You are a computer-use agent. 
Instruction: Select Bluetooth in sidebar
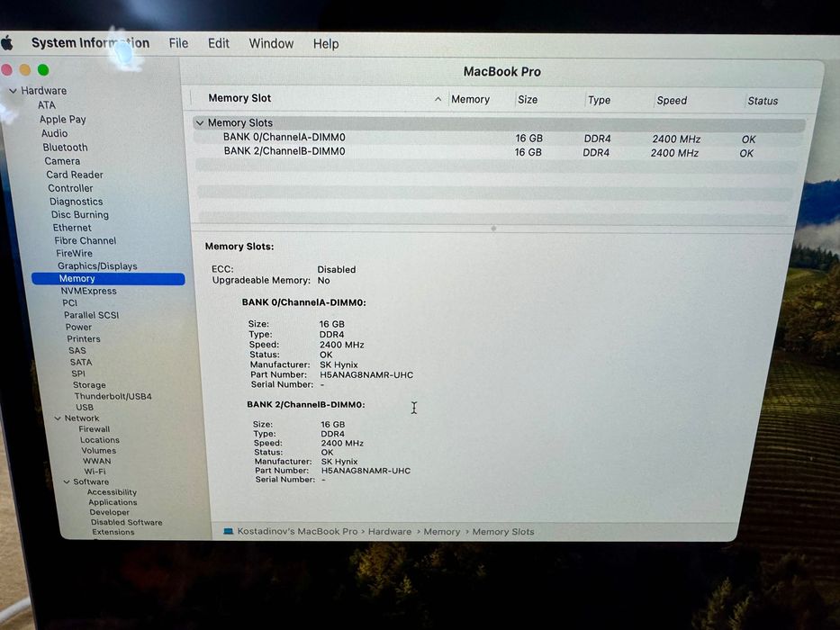point(65,148)
